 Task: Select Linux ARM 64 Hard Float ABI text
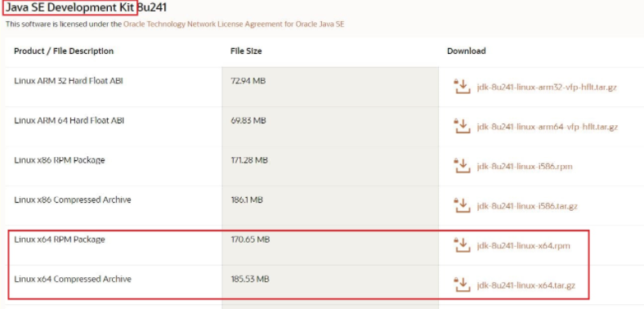pyautogui.click(x=69, y=121)
